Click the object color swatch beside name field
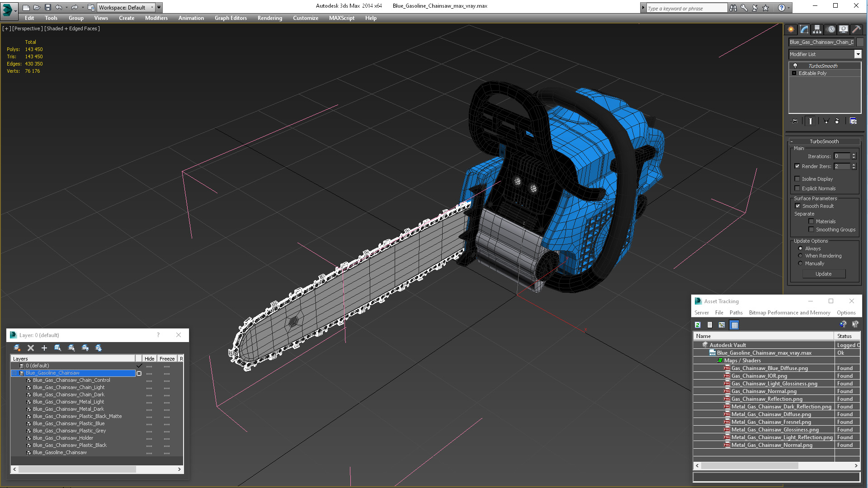868x488 pixels. (860, 42)
